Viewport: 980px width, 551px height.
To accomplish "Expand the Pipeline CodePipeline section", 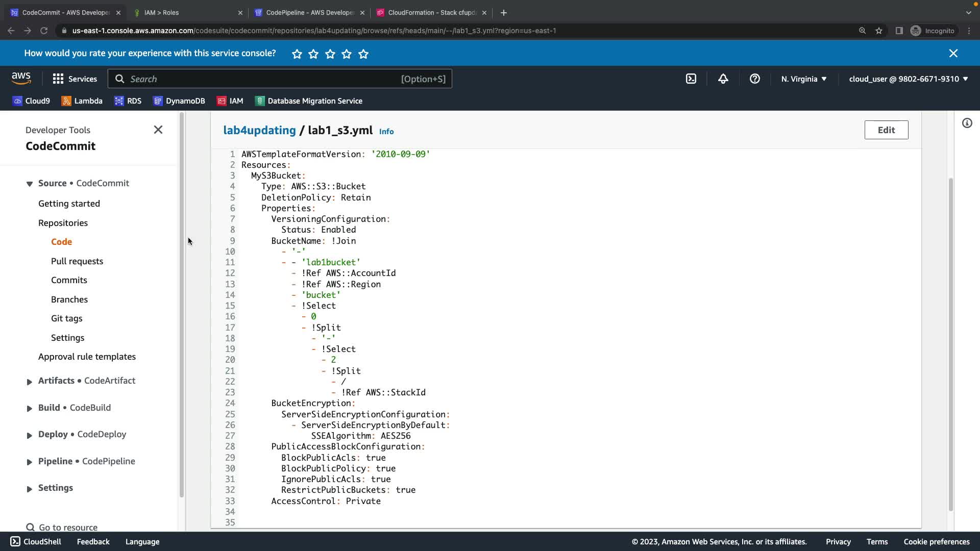I will [x=30, y=462].
